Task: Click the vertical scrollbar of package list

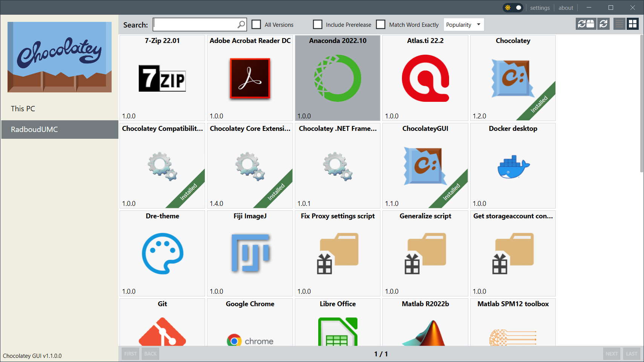Action: (642, 104)
